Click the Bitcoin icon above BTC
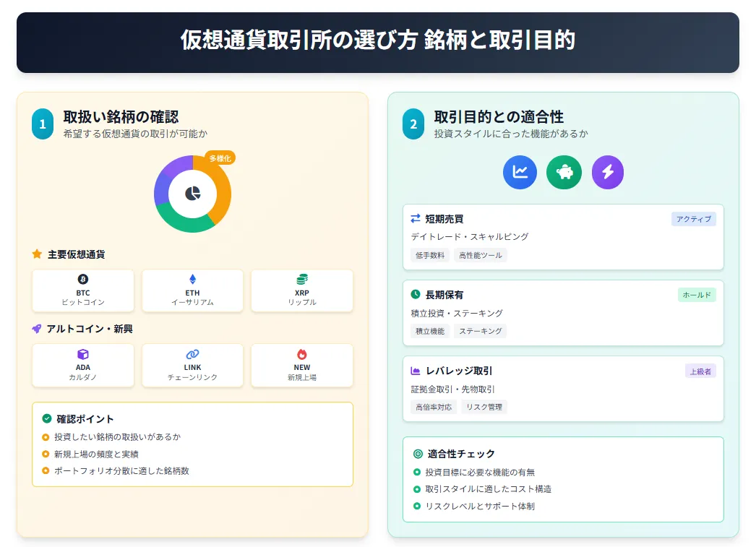 click(x=83, y=279)
